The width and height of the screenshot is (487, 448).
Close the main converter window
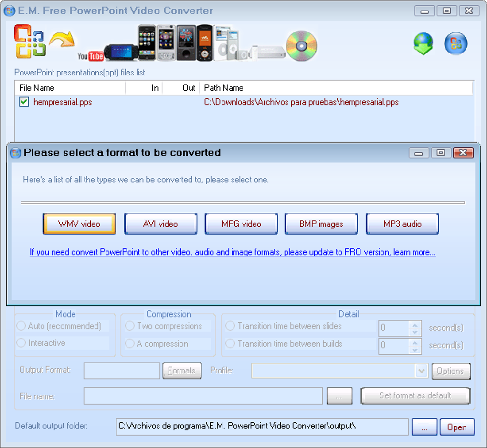469,11
